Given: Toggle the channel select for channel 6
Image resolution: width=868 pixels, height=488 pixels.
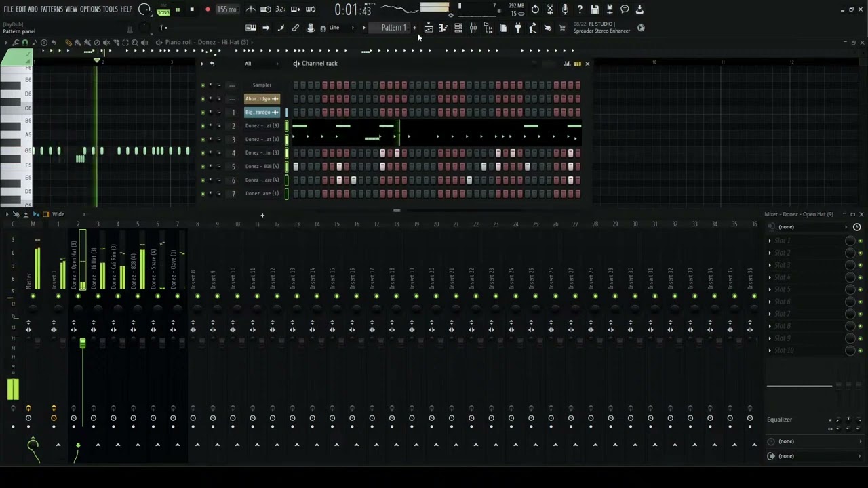Looking at the screenshot, I should pyautogui.click(x=287, y=180).
